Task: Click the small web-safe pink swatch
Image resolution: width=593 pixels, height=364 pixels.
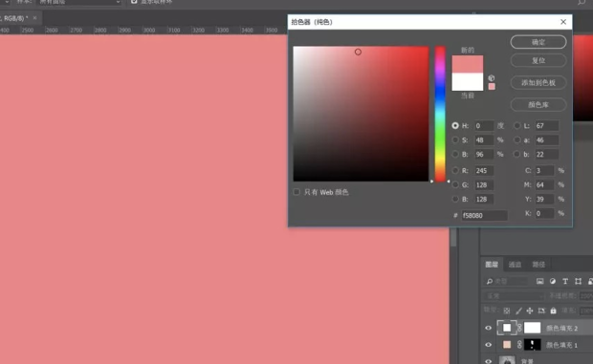Action: coord(492,87)
